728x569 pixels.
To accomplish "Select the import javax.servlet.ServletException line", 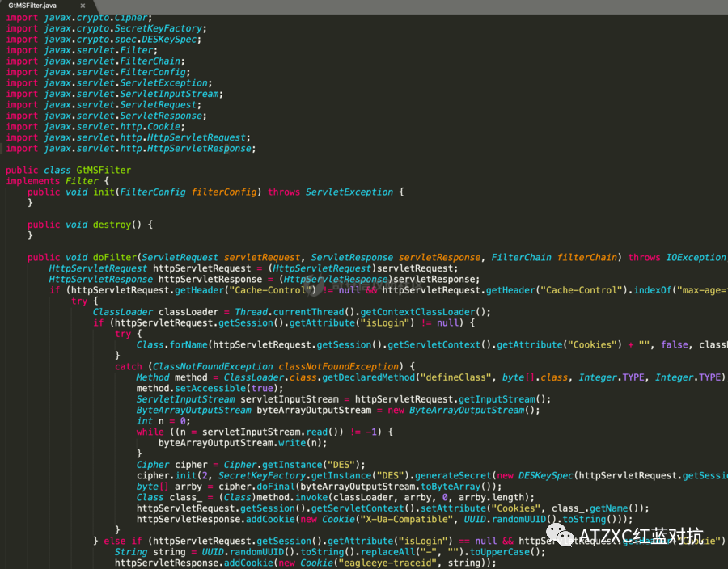I will 108,83.
